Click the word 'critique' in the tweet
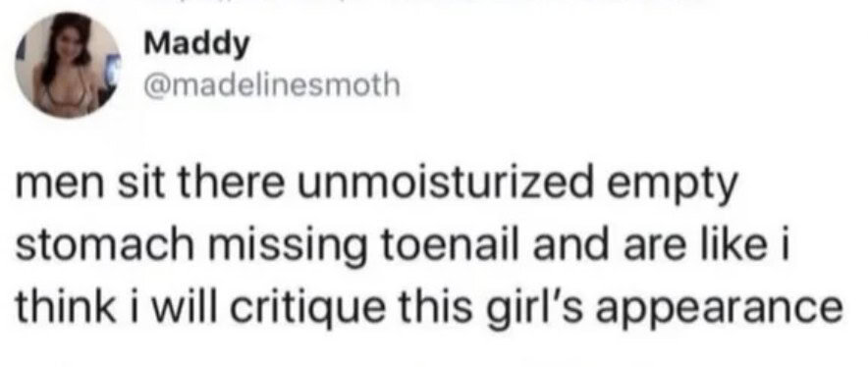 306,307
